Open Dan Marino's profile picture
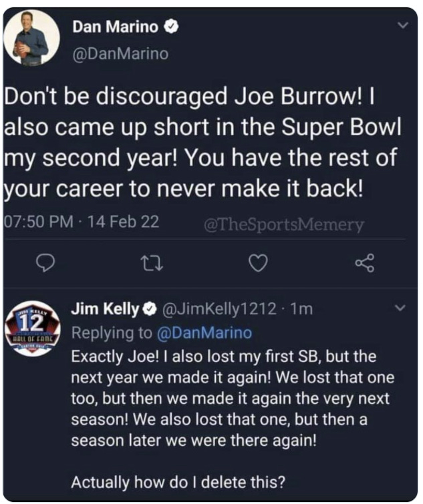The height and width of the screenshot is (504, 423). tap(32, 38)
